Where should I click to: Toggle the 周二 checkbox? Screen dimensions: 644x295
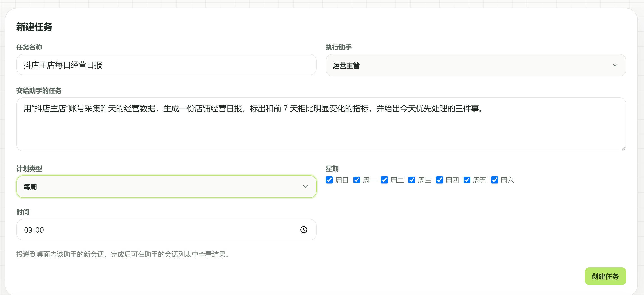[384, 180]
